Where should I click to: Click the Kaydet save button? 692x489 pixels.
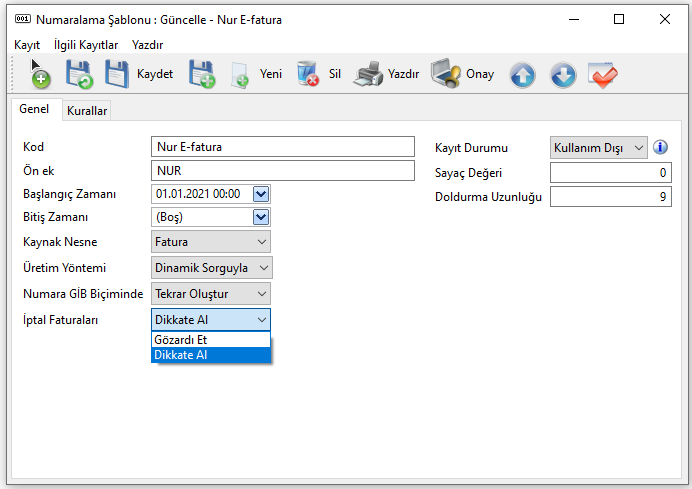(140, 75)
